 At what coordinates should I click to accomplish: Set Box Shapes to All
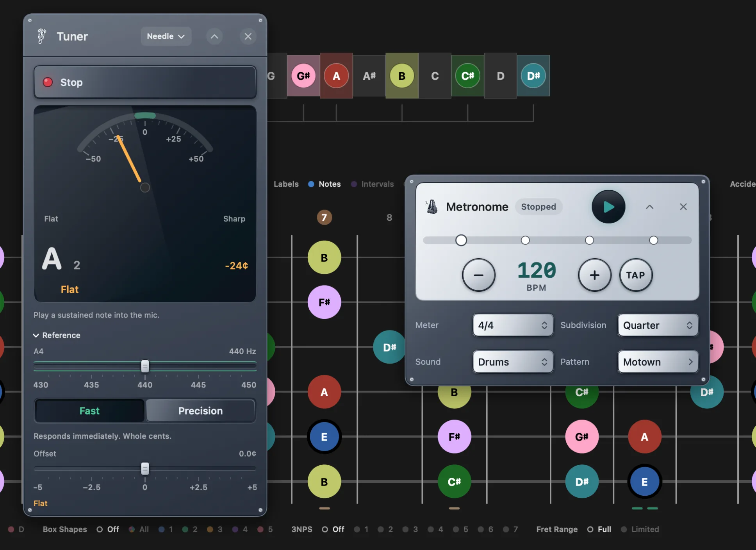click(x=139, y=529)
